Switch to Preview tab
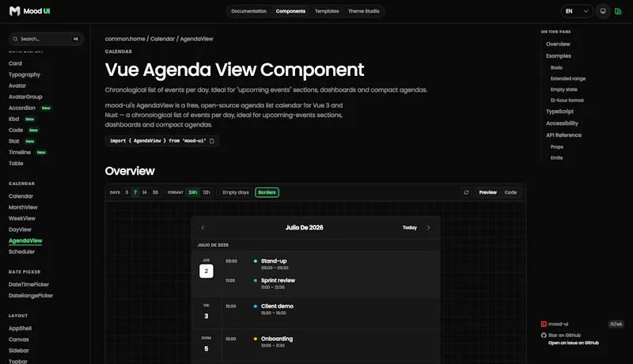633x364 pixels. 487,192
